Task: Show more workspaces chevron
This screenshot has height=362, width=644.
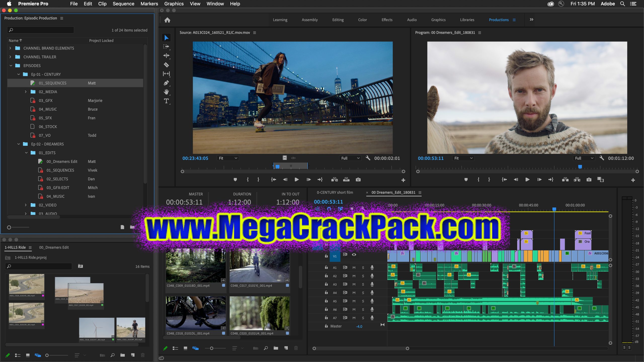Action: [x=532, y=20]
